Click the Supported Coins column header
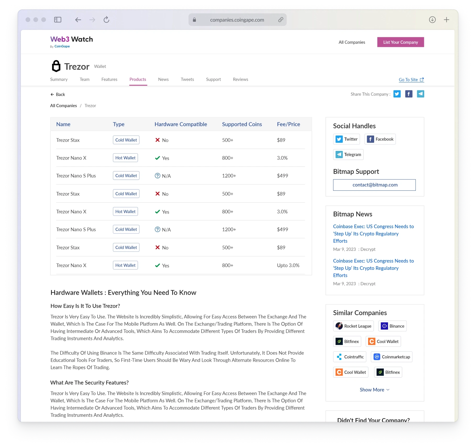This screenshot has width=476, height=448. 242,124
